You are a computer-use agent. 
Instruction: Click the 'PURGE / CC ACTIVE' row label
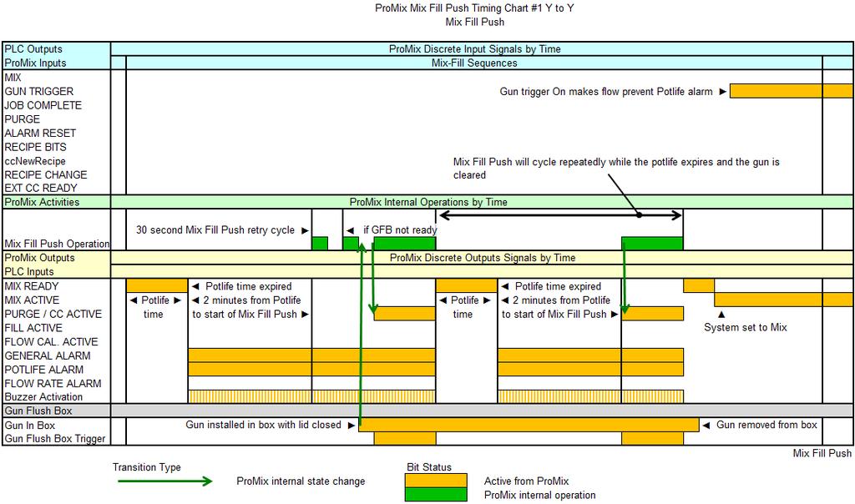53,314
